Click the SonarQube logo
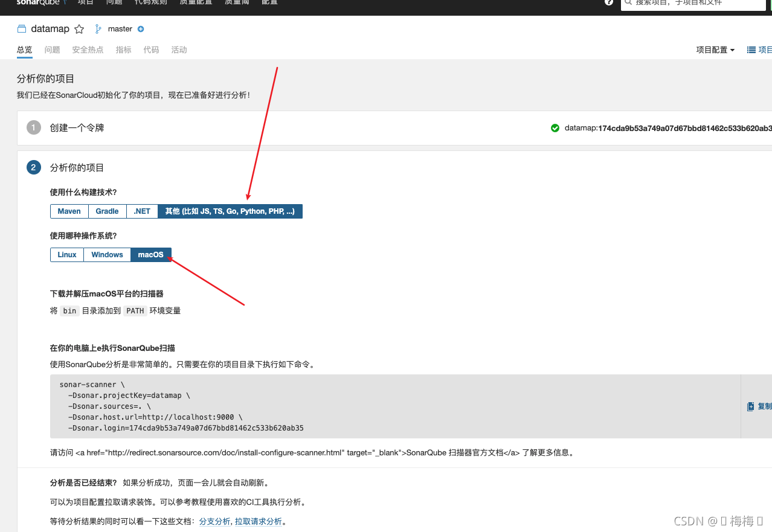 pos(41,2)
